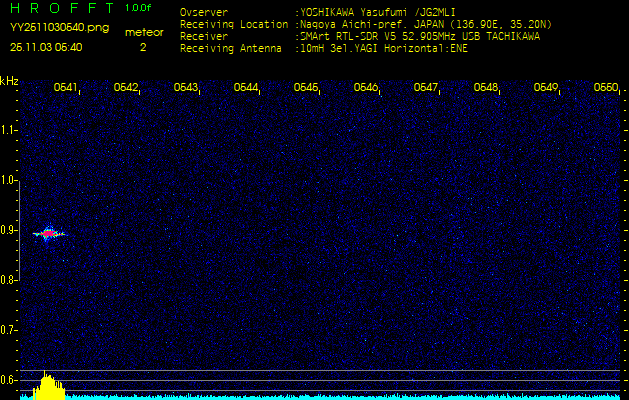Click the "Receiving Location" label
The height and width of the screenshot is (400, 629).
point(234,24)
